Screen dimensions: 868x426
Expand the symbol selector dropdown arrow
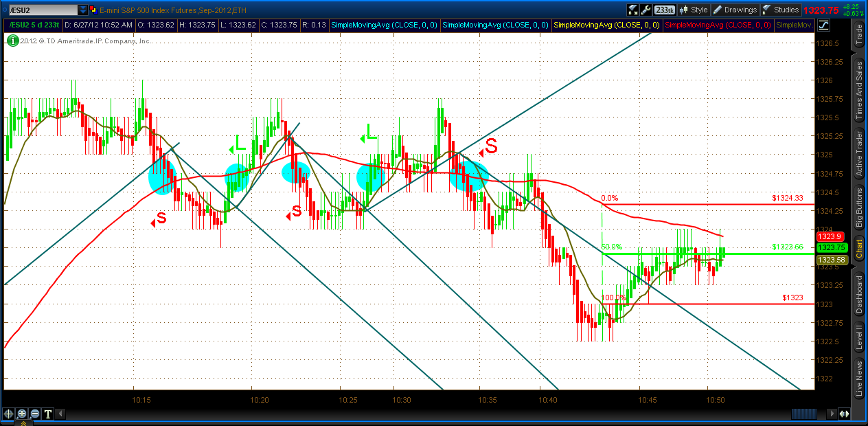[83, 10]
